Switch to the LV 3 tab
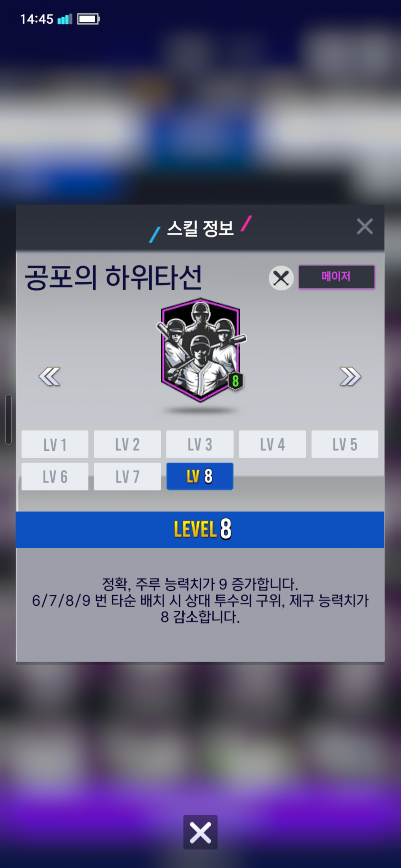Viewport: 401px width, 868px height. point(200,444)
